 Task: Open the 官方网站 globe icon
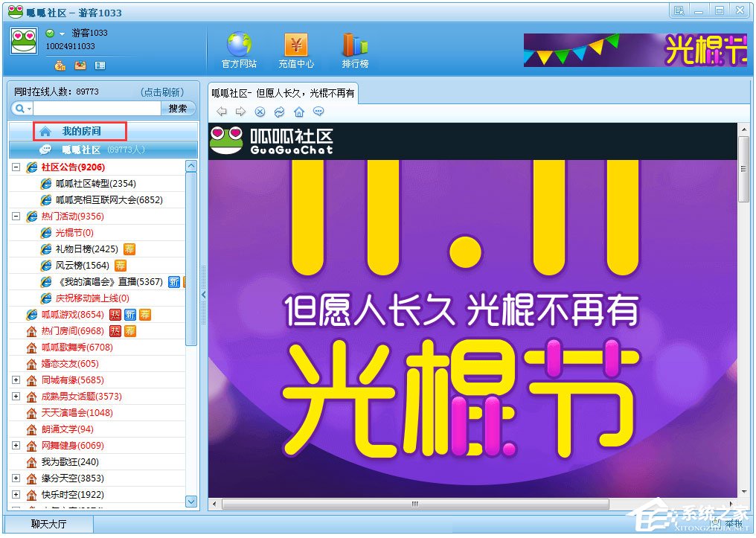pyautogui.click(x=239, y=45)
